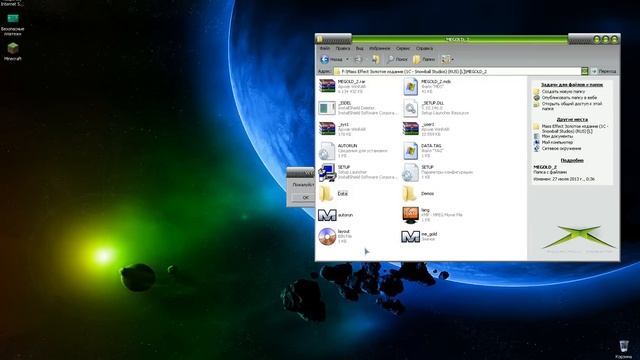Open the Правка menu
The image size is (640, 360).
[x=343, y=48]
